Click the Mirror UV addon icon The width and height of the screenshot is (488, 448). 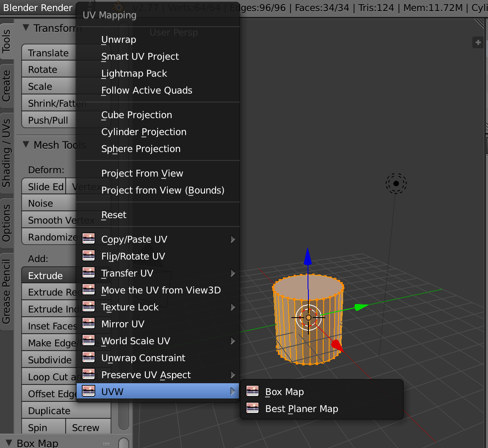(89, 323)
